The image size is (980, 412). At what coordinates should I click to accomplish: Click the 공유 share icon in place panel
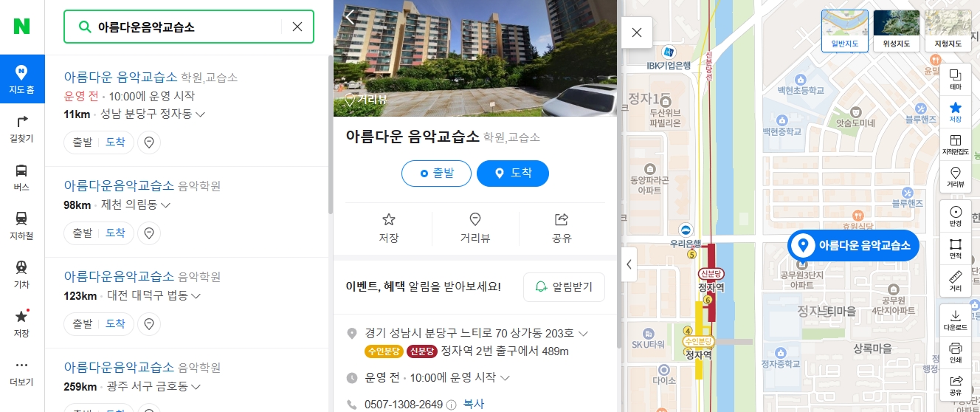pyautogui.click(x=562, y=228)
